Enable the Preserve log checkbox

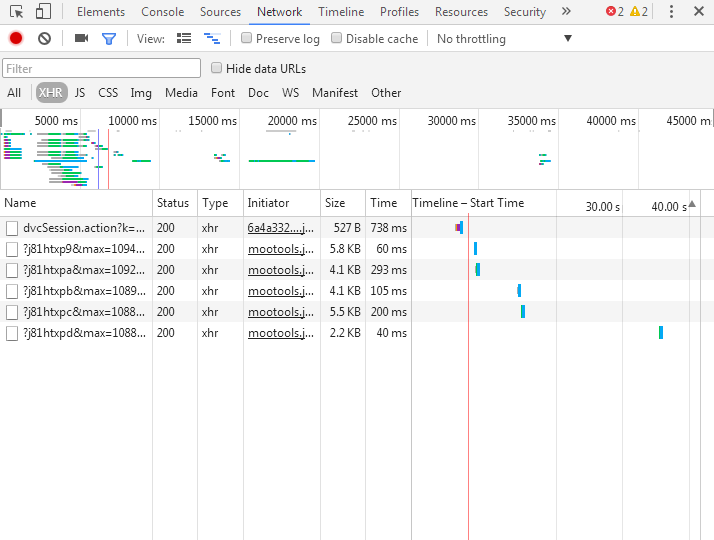point(247,38)
